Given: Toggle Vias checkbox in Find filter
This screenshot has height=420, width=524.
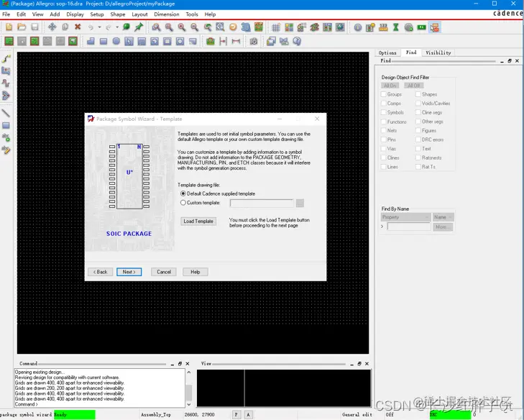Looking at the screenshot, I should tap(384, 148).
